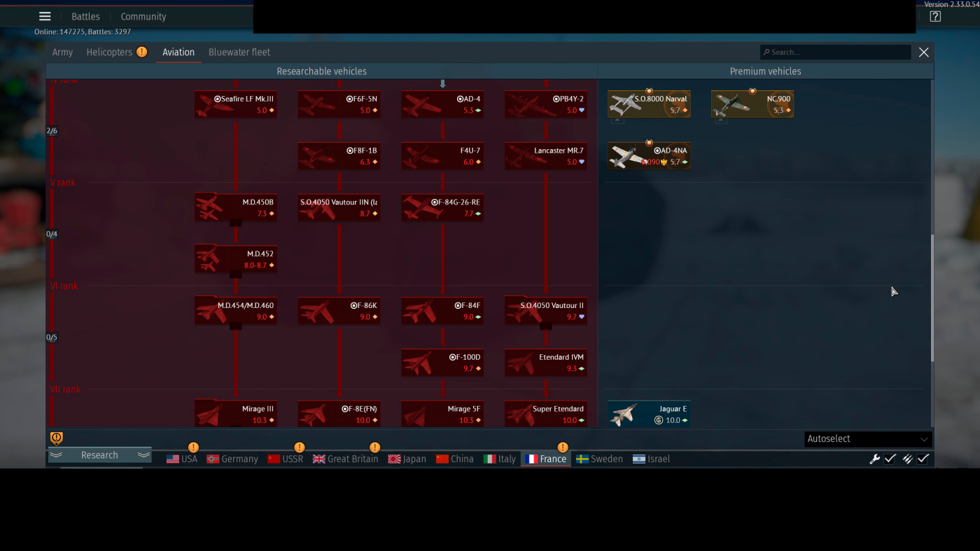Open the Battles menu
The width and height of the screenshot is (980, 551).
coord(85,17)
